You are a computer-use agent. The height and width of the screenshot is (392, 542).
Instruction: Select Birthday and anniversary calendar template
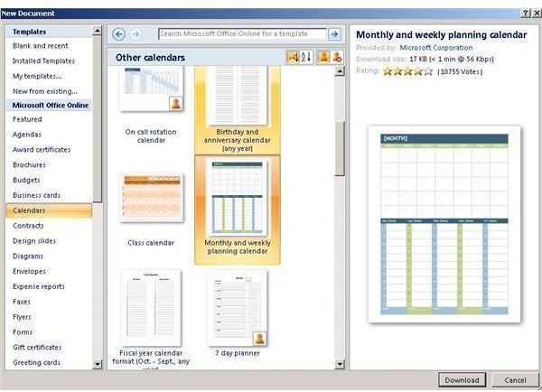click(x=238, y=109)
